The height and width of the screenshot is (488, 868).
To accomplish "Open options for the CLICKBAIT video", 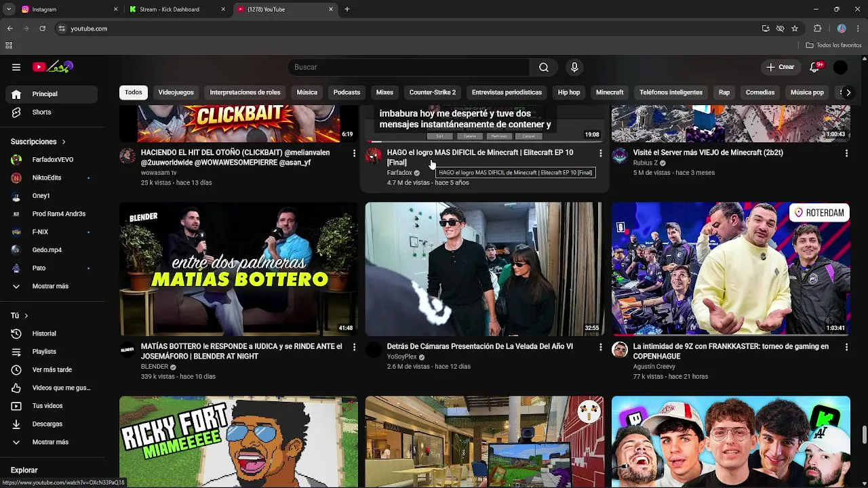I will tap(354, 154).
